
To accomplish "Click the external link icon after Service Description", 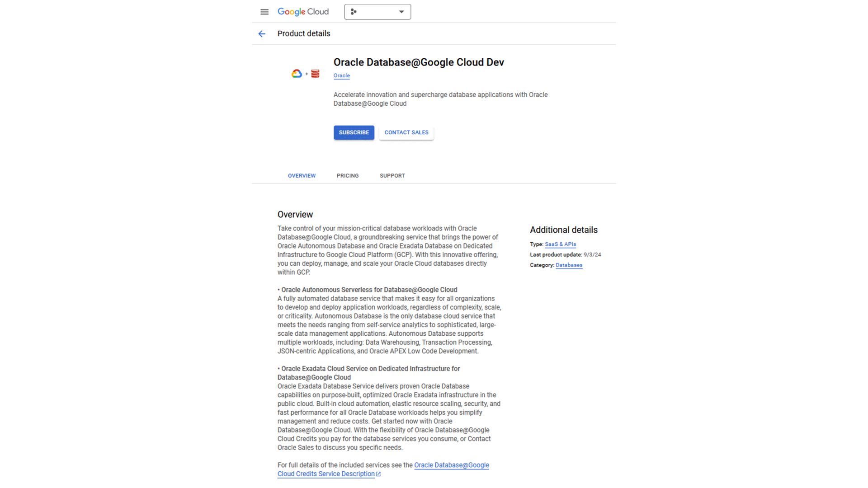I will pos(378,474).
